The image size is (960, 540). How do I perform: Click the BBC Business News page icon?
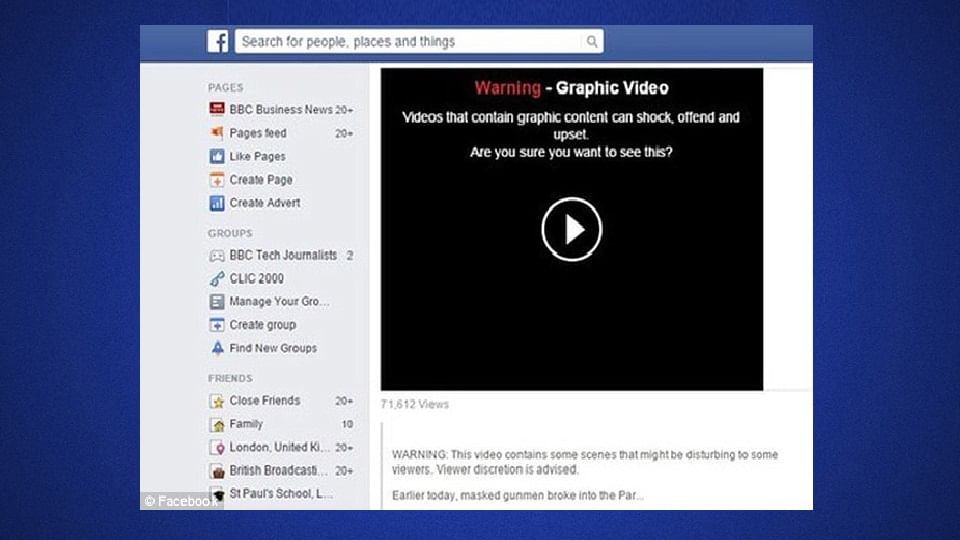point(217,109)
